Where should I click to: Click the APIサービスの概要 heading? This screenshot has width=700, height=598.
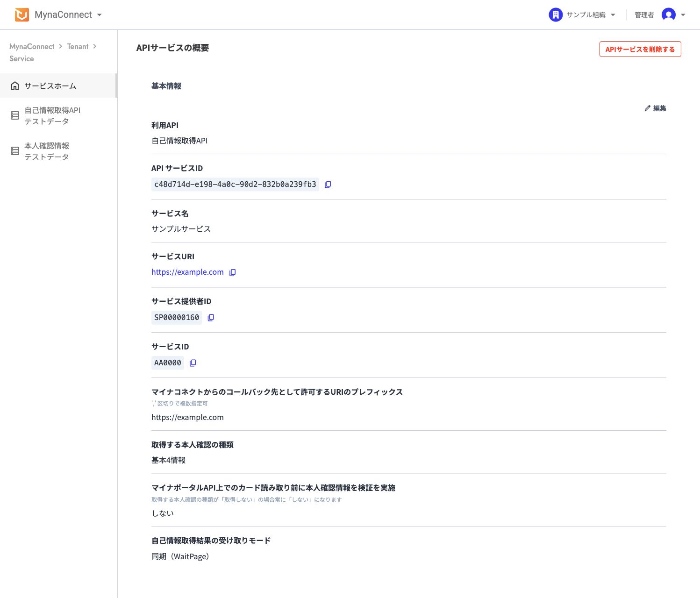click(x=172, y=48)
